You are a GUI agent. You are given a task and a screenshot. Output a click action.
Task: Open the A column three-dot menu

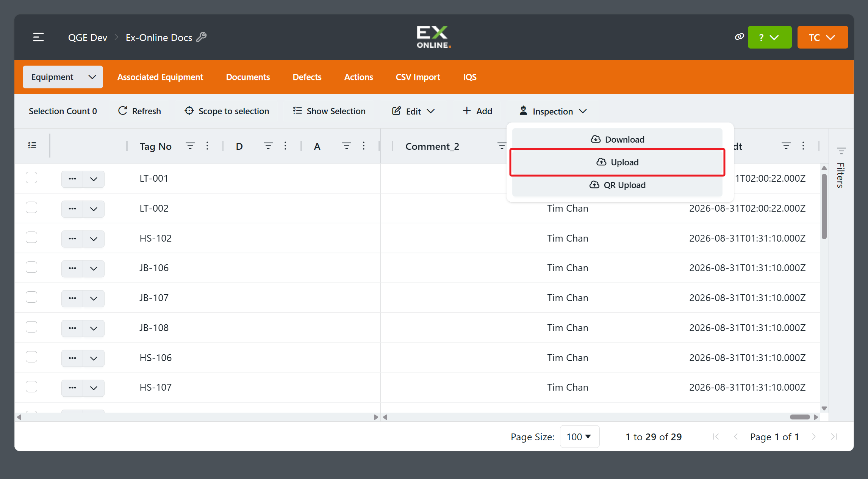[364, 146]
